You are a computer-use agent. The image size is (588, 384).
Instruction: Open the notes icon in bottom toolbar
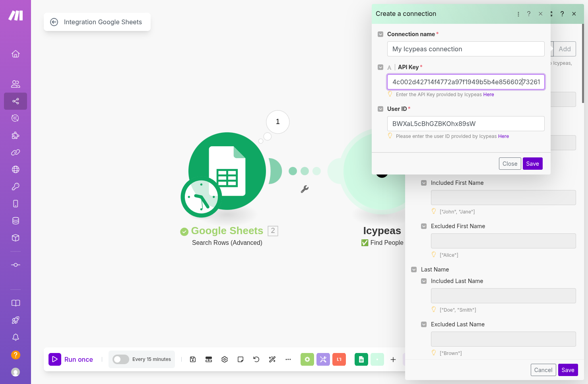241,359
